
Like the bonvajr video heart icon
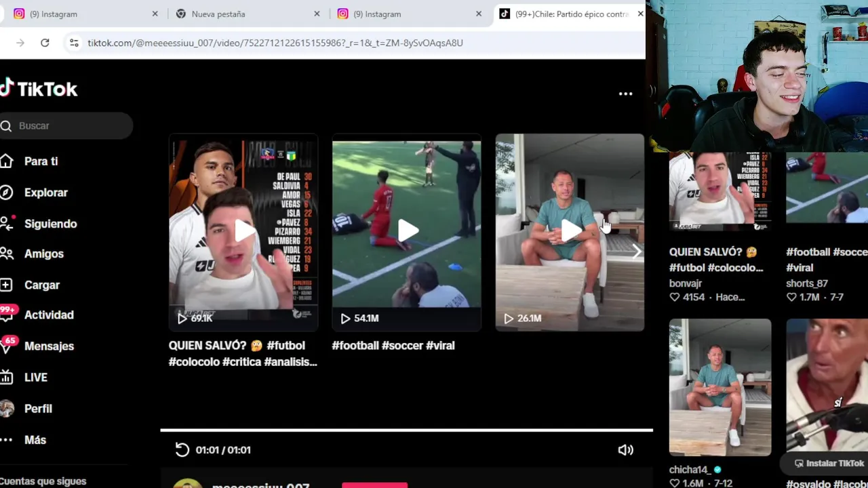point(674,297)
